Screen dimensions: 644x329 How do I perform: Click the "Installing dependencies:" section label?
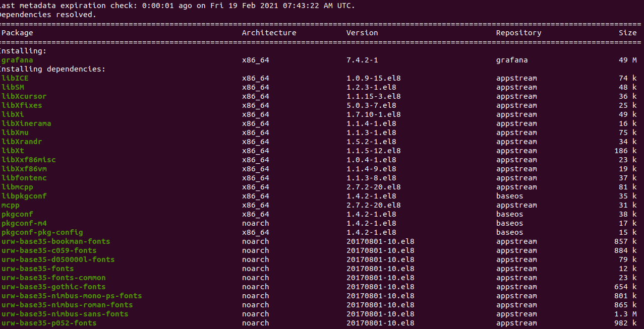tap(53, 69)
